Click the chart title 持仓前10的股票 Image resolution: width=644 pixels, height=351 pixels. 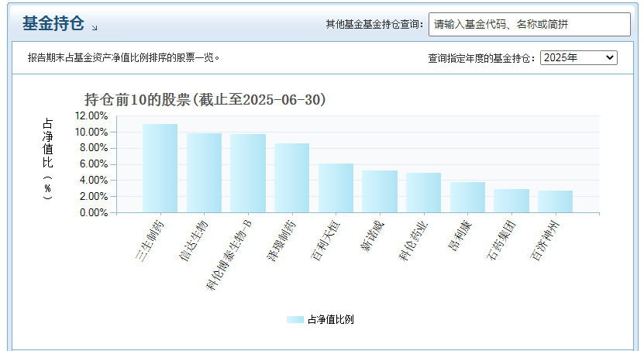pos(205,100)
